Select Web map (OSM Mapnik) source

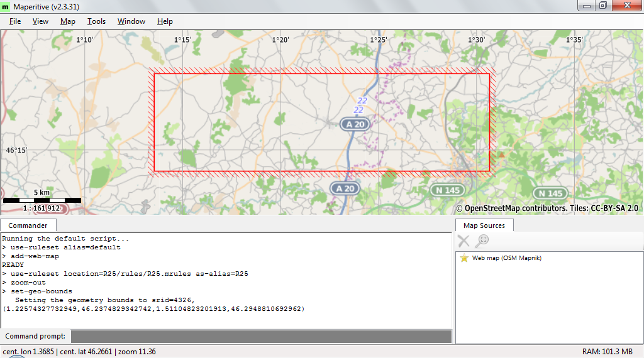[x=506, y=258]
